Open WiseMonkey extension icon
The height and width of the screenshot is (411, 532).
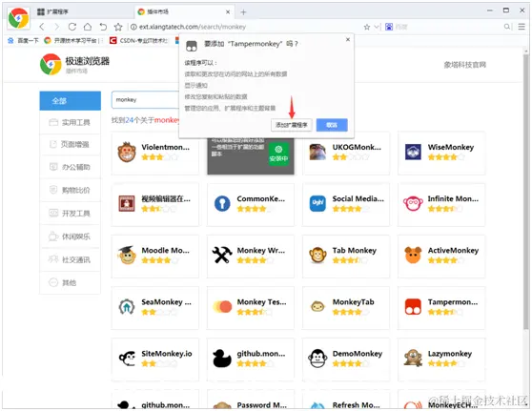[x=413, y=152]
